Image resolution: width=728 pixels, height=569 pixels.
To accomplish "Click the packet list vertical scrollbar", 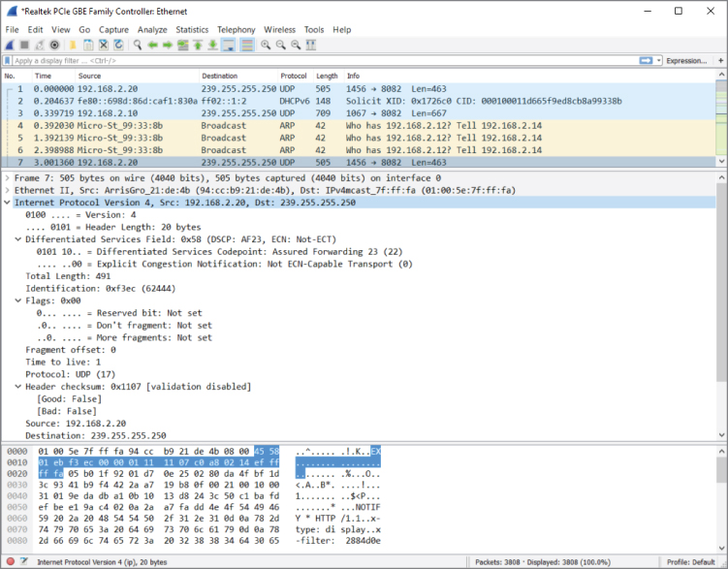I will [722, 116].
